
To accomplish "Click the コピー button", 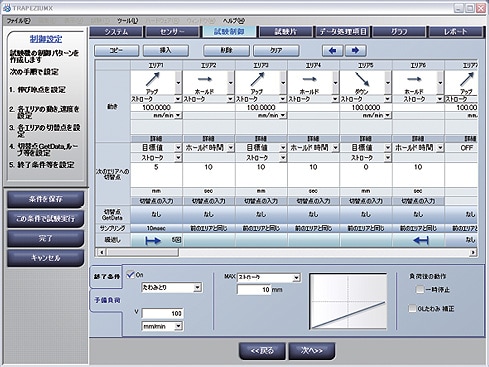I will (x=116, y=51).
